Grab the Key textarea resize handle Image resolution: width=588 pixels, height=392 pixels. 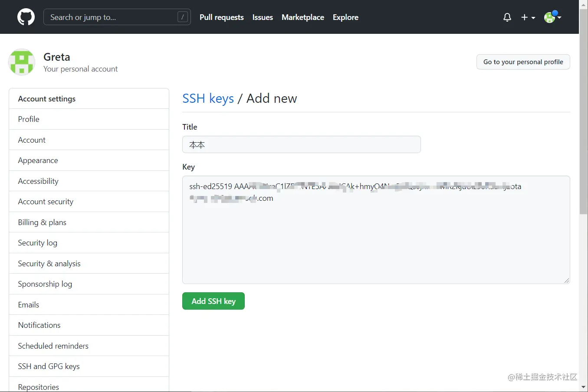(567, 281)
